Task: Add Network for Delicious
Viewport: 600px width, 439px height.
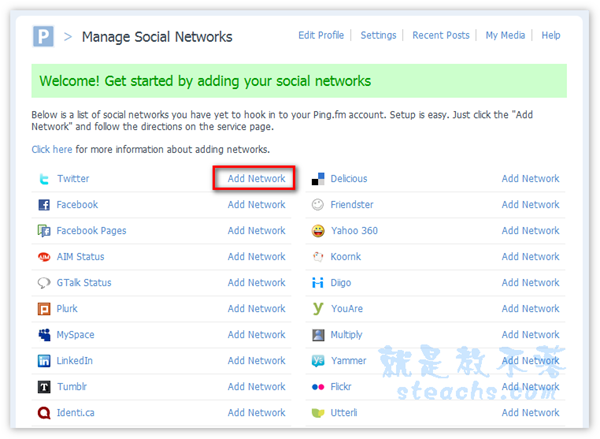Action: tap(530, 179)
